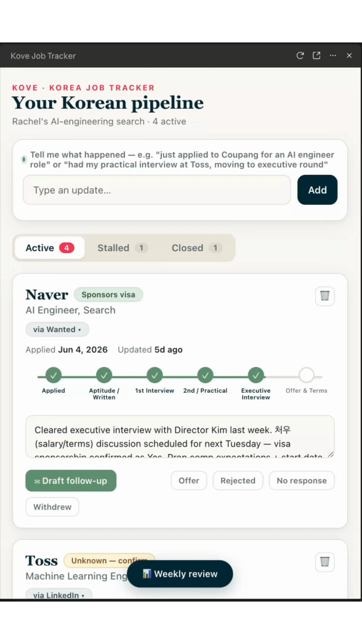Delete the Naver application with trash icon
Image resolution: width=362 pixels, height=644 pixels.
pos(325,296)
